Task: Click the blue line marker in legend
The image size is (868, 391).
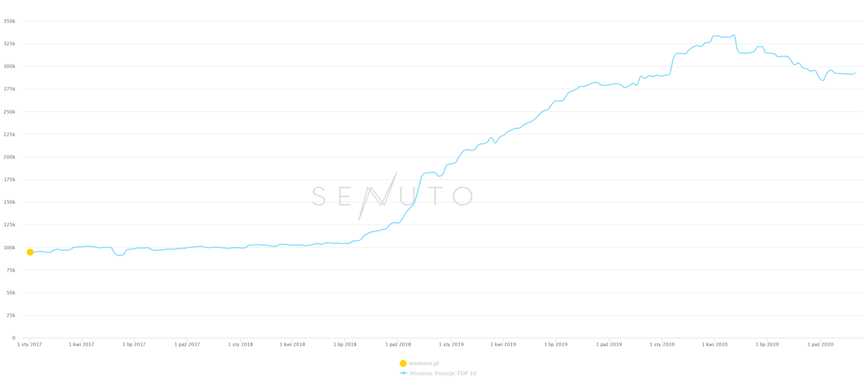Action: click(403, 373)
